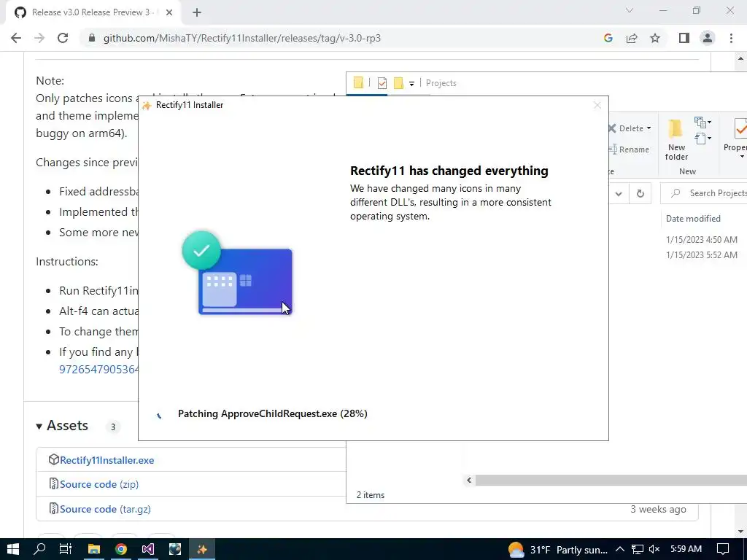Open the Chrome profile avatar

pos(708,38)
